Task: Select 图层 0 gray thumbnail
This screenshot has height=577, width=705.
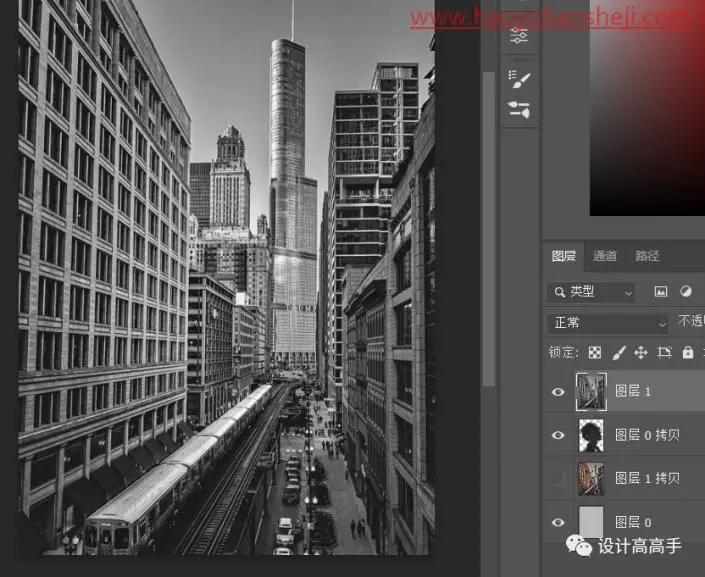Action: click(x=591, y=522)
